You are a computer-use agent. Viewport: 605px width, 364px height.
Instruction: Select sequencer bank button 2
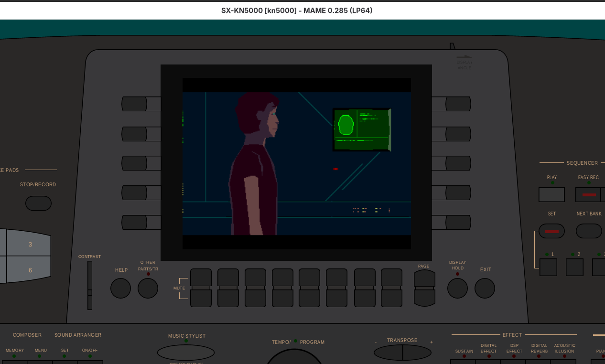click(574, 267)
